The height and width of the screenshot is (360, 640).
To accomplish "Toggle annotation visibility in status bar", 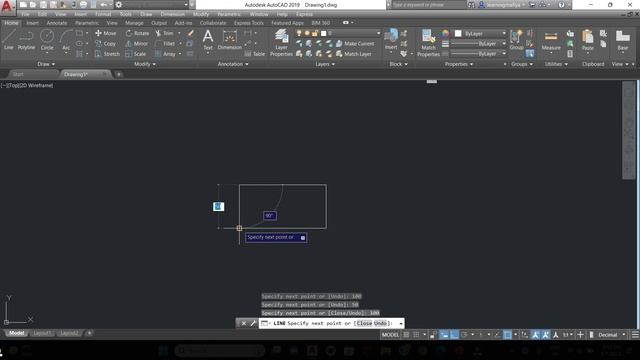I will [x=535, y=335].
